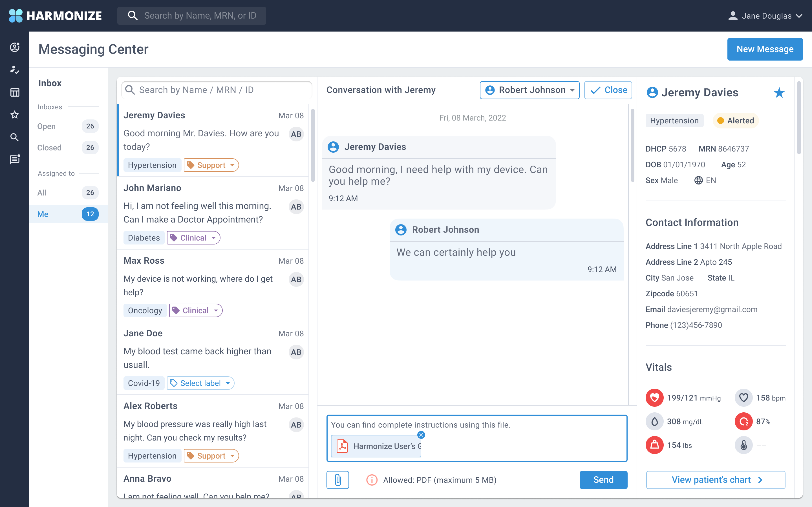812x507 pixels.
Task: Click the search magnifier icon in the sidebar
Action: coord(15,137)
